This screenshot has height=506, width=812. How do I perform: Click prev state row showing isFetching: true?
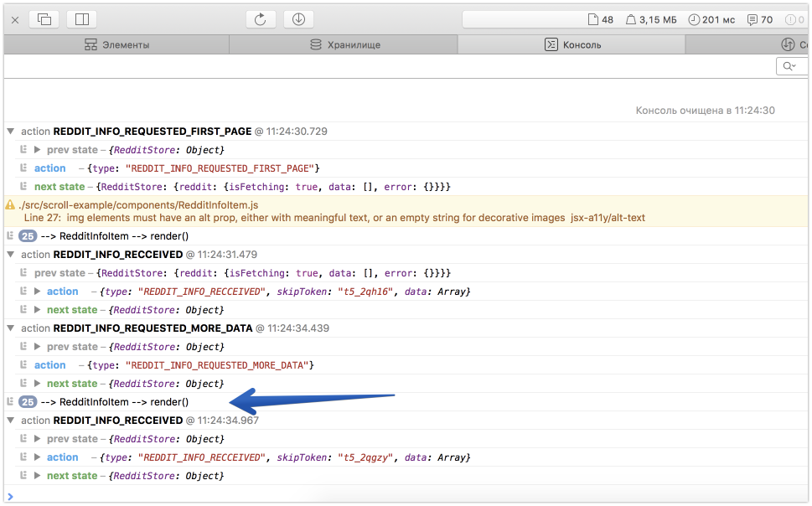pyautogui.click(x=242, y=273)
